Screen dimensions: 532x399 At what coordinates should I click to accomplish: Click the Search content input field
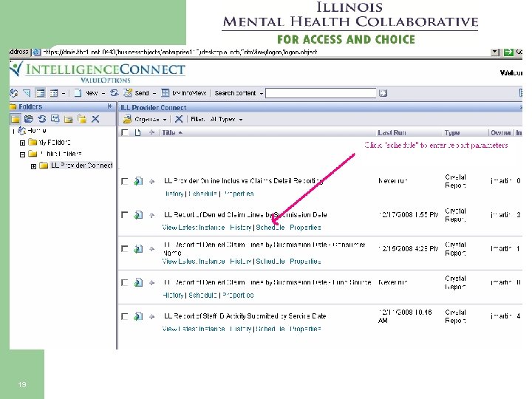point(321,93)
